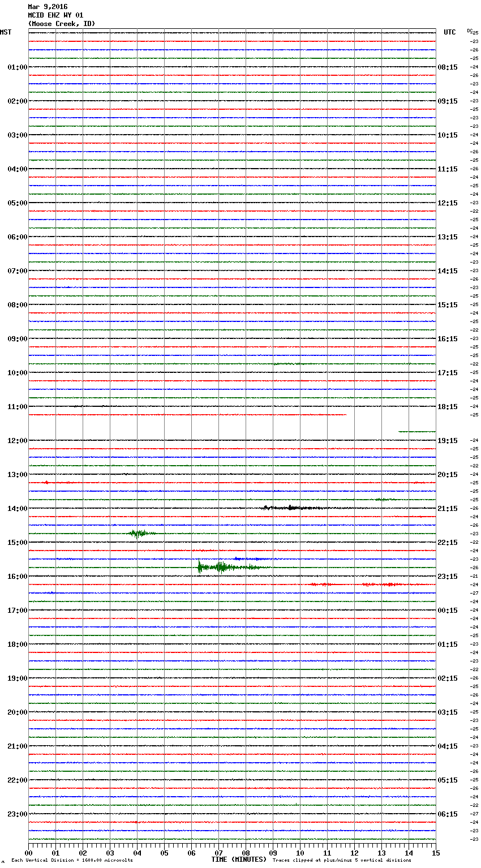Click the 'Each Vertical Division' microvolts note

pyautogui.click(x=72, y=861)
